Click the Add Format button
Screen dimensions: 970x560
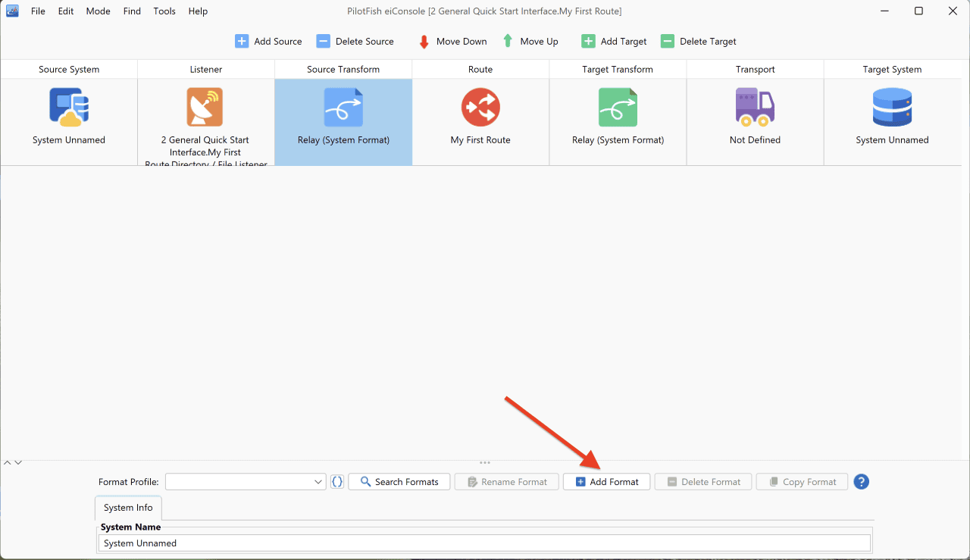point(606,482)
